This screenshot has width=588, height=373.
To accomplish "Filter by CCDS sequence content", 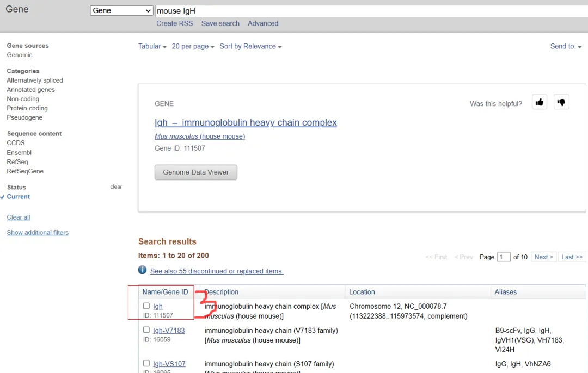I will [x=16, y=143].
